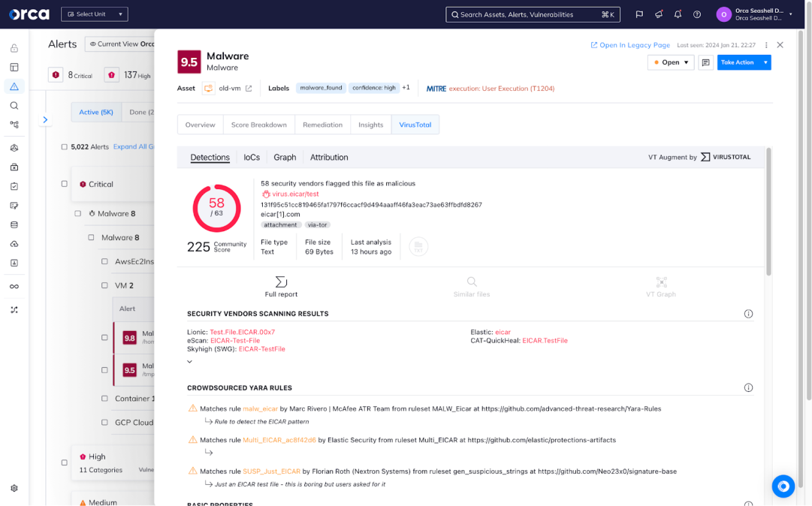The height and width of the screenshot is (506, 812).
Task: Close the Malware alert panel
Action: (780, 45)
